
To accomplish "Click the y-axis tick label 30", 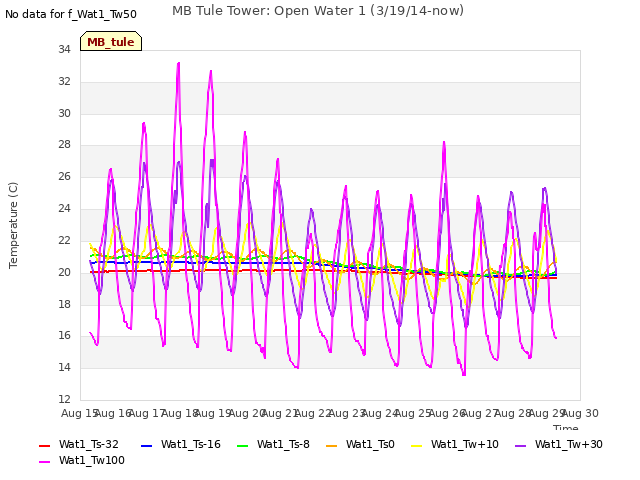I will click(64, 113).
